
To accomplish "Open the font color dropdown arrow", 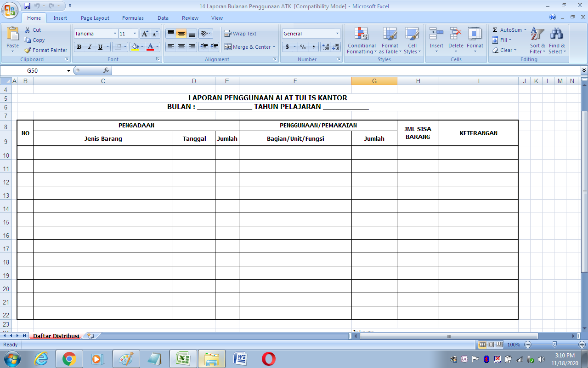I will (157, 47).
